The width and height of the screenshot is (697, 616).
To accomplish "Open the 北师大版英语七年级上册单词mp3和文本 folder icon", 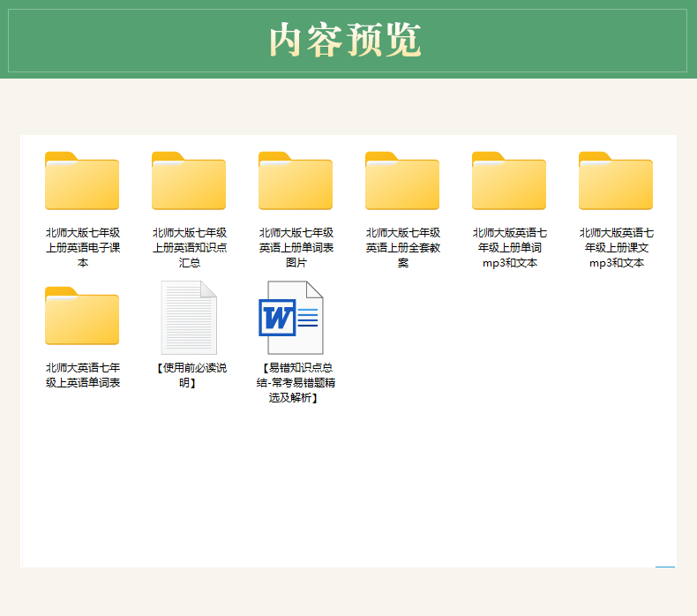I will pos(509,181).
